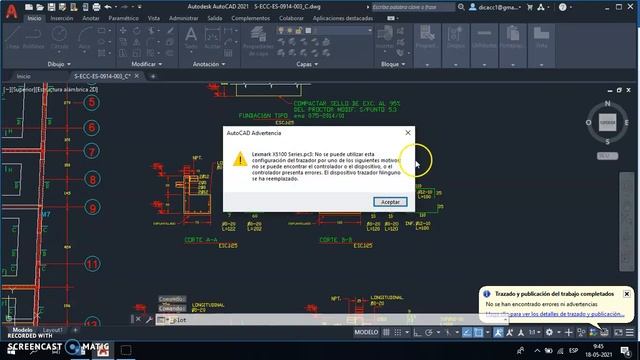The image size is (640, 360).
Task: Switch to the Paramétrico ribbon tab
Action: [123, 18]
